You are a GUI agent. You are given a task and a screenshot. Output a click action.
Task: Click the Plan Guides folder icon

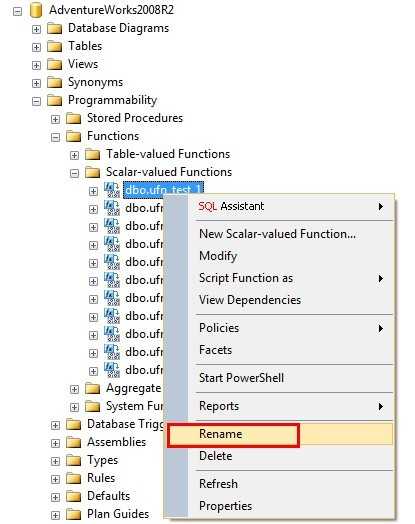74,515
